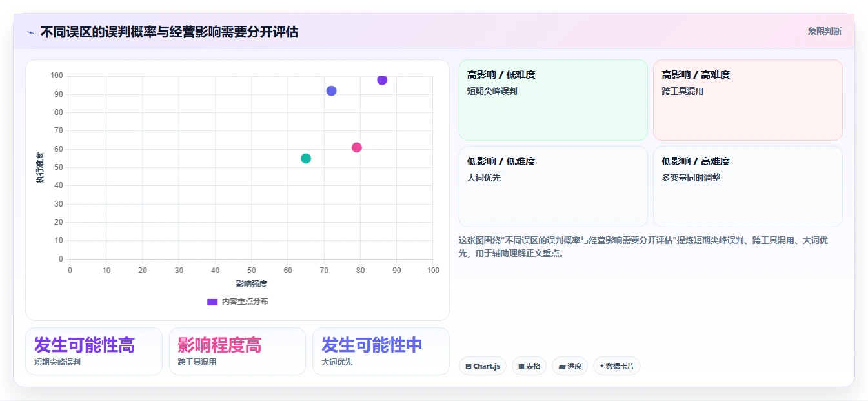Open the 低影响 / 高难度 quadrant card

point(747,187)
